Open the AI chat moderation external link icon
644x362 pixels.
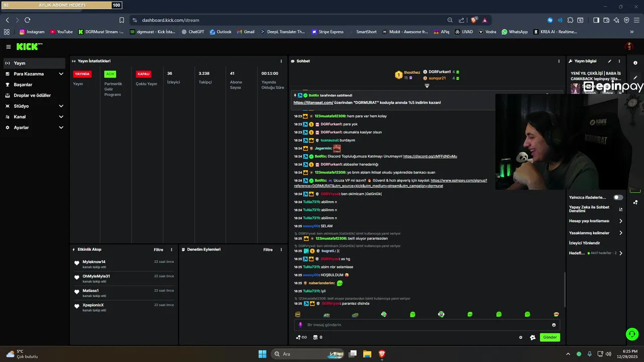[x=621, y=209]
